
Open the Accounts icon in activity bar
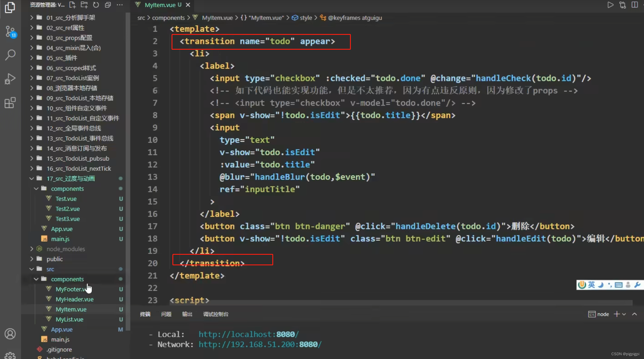pyautogui.click(x=10, y=334)
